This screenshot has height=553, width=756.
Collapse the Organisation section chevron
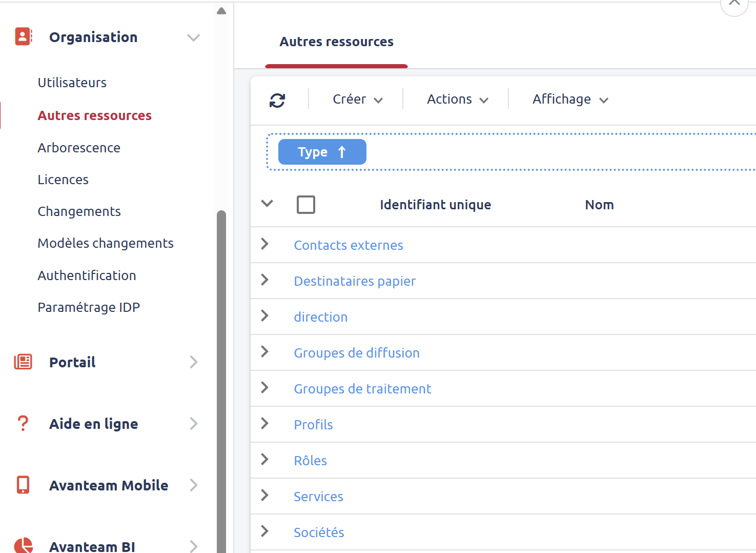(193, 37)
